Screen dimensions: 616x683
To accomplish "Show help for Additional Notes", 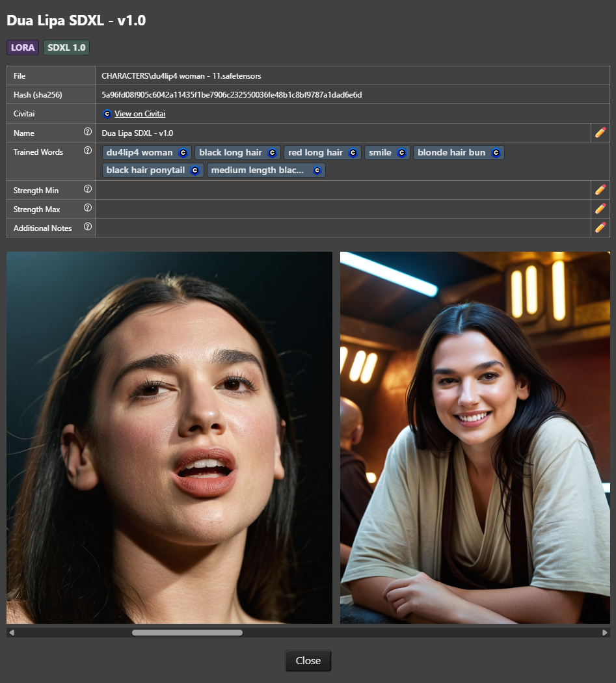I will [x=88, y=226].
